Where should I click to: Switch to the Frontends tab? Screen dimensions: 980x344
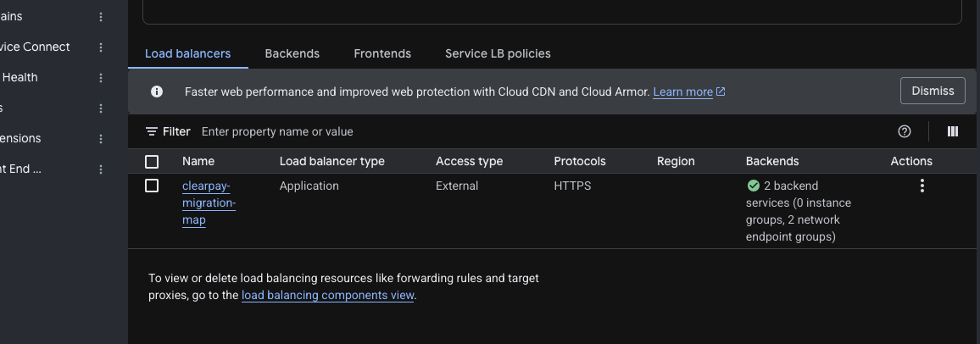(x=382, y=53)
